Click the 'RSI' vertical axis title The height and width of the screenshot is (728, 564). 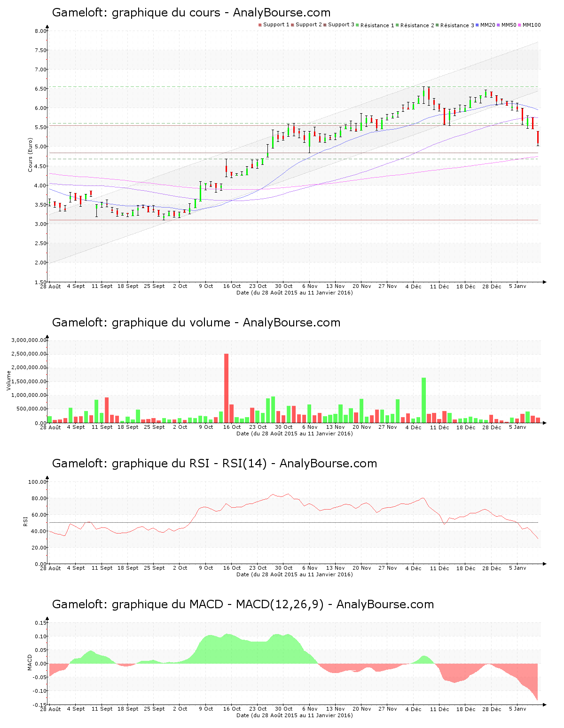tap(25, 521)
